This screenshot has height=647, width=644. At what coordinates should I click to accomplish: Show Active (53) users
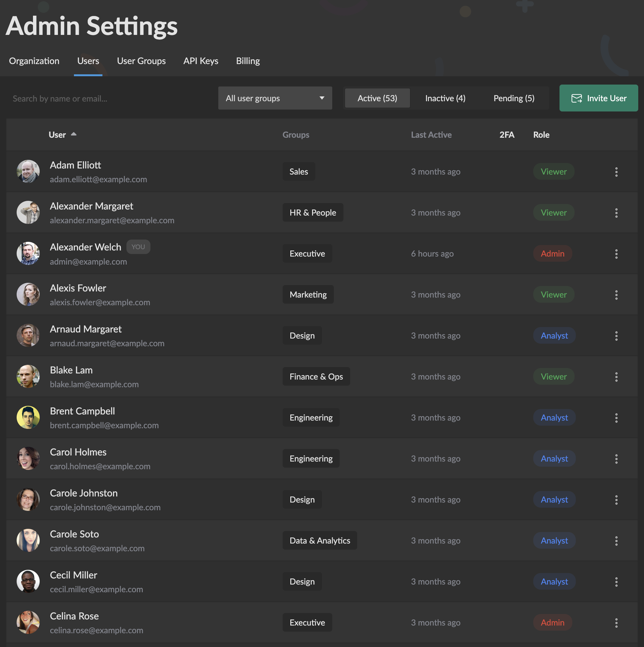pyautogui.click(x=377, y=98)
